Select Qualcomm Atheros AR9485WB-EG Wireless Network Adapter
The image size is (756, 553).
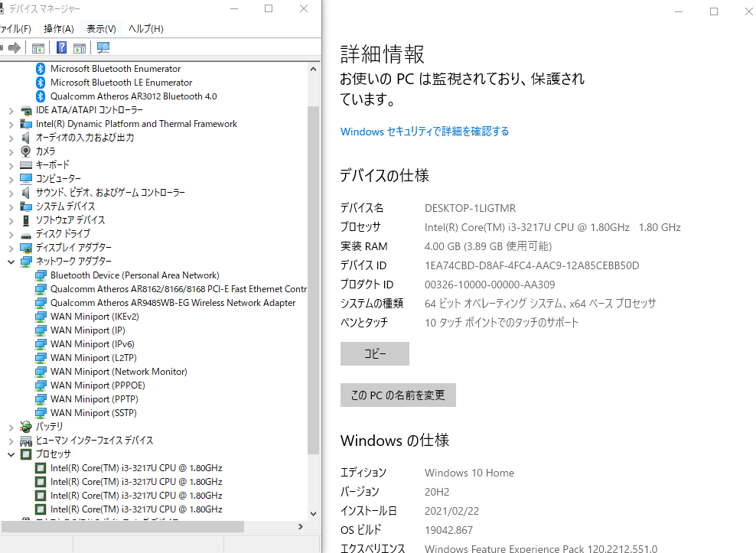coord(173,303)
